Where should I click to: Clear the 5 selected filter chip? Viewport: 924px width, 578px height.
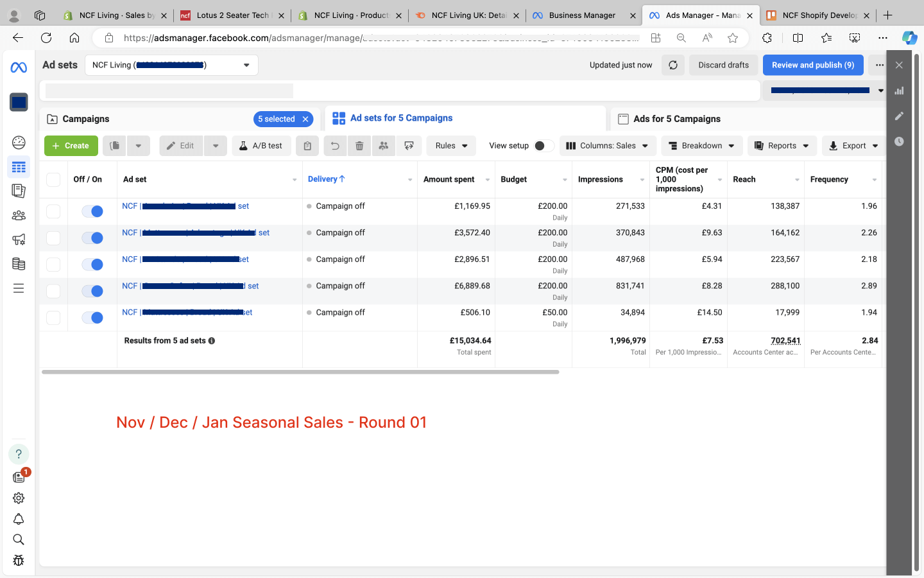(306, 119)
